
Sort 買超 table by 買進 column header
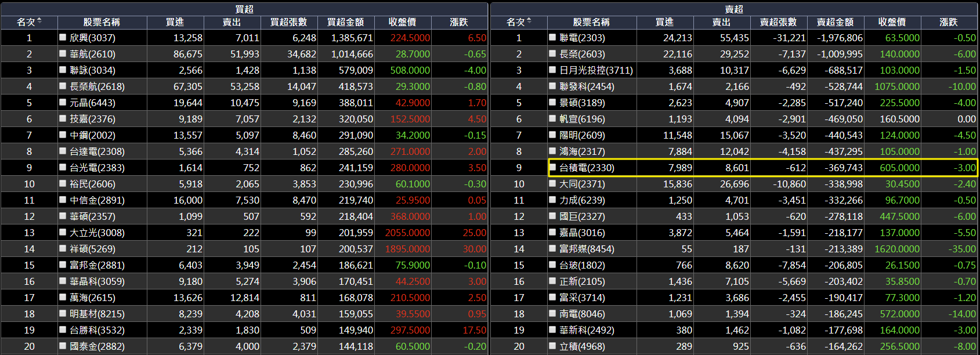click(175, 22)
